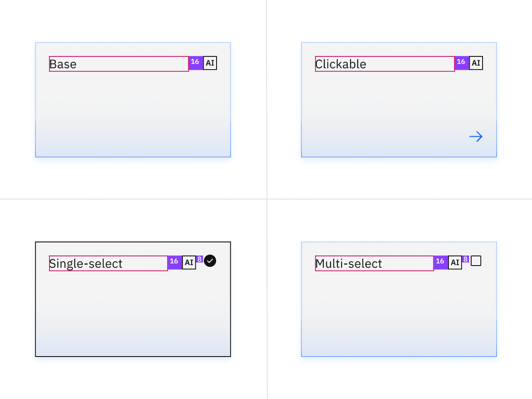Click the 16 spacing marker on Multi-select tile
Screen dimensions: 532x399
[x=441, y=263]
